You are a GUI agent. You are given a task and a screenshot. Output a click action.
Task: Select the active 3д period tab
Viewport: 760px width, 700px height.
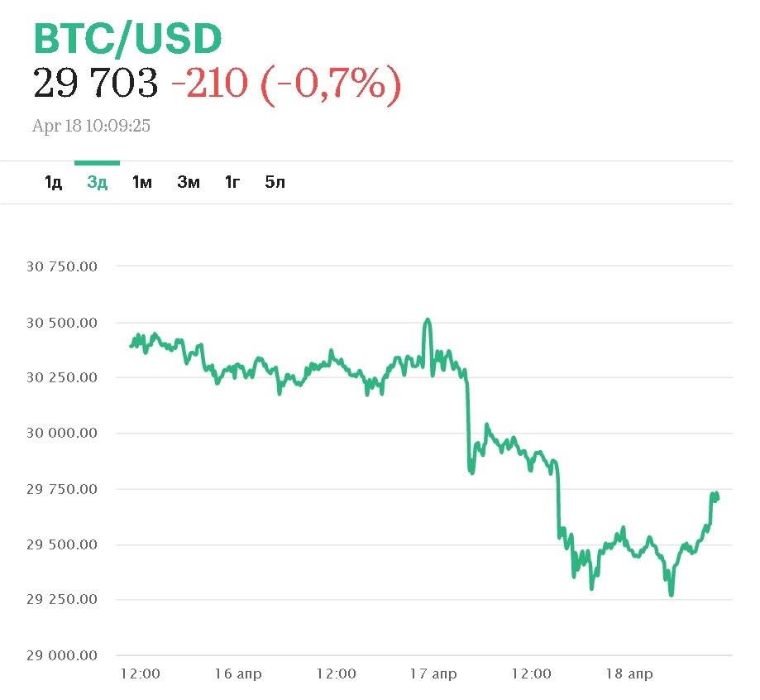(97, 182)
